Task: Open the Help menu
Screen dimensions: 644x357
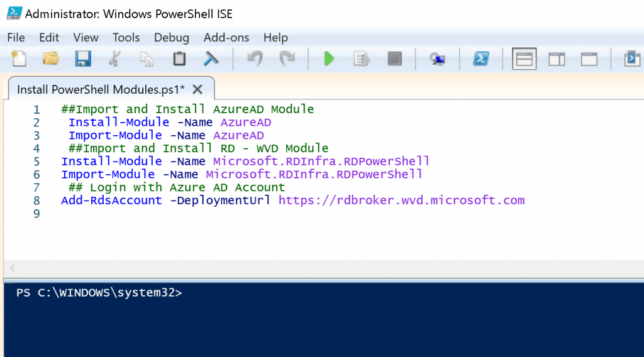Action: pos(275,38)
